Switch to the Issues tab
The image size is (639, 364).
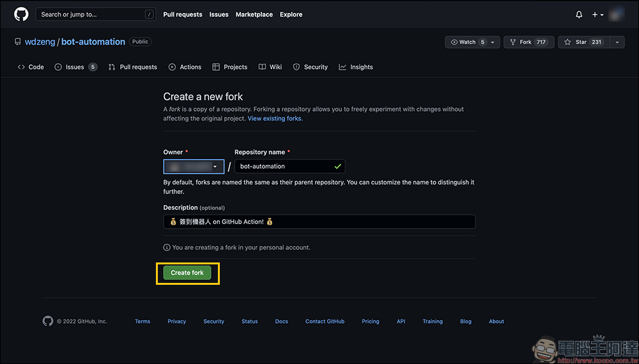75,67
